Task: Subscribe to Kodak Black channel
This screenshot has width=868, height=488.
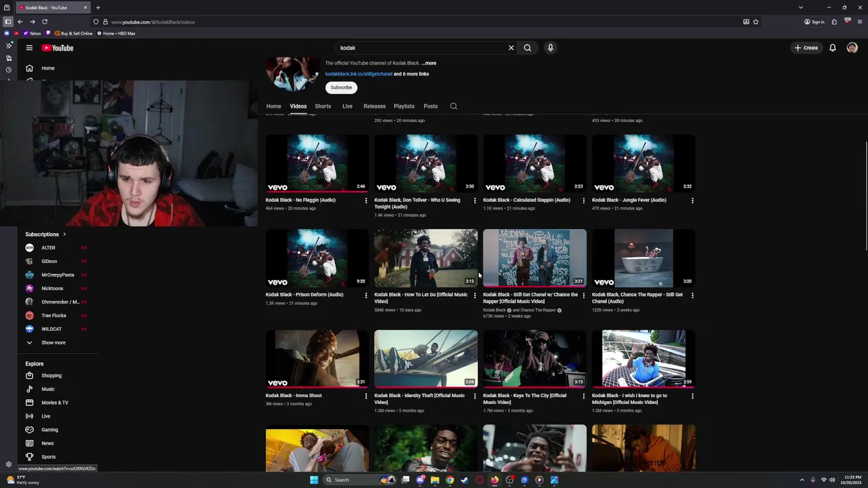Action: 341,87
